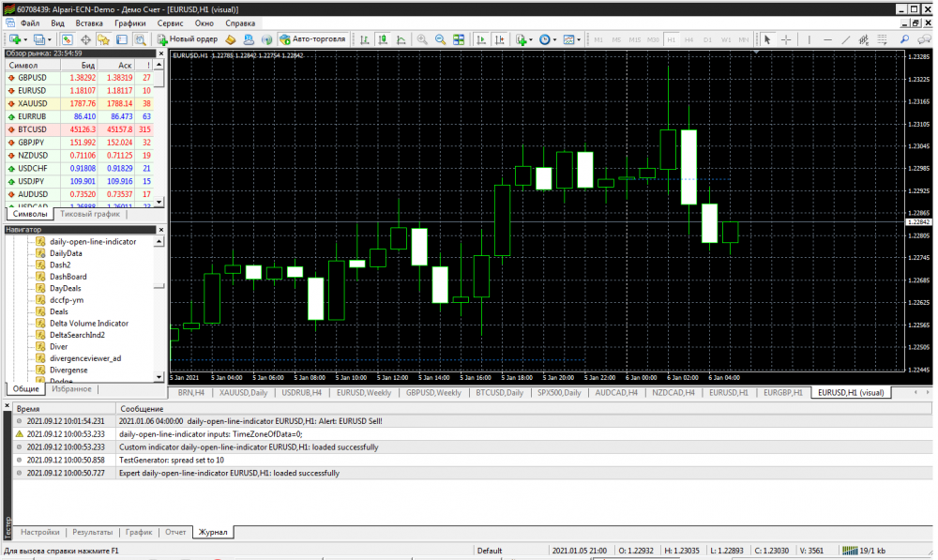Switch chart to candlestick display mode
The image size is (938, 560).
[381, 39]
